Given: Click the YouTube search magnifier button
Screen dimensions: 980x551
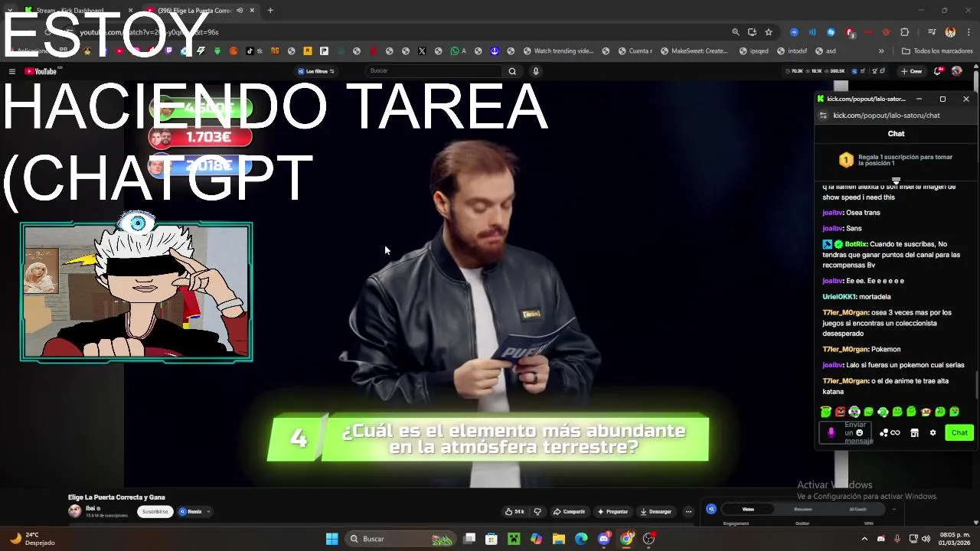Looking at the screenshot, I should click(x=512, y=71).
